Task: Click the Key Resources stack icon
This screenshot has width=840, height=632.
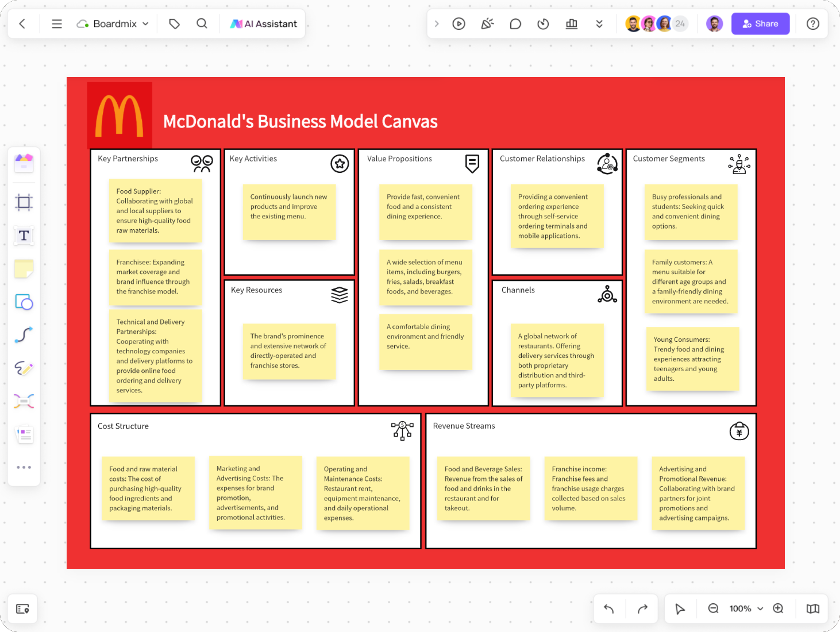Action: coord(340,295)
